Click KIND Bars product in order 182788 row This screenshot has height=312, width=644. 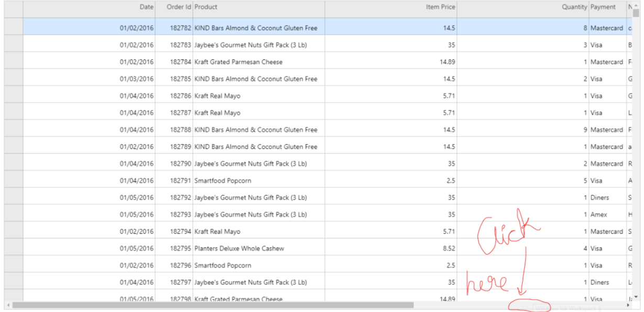(x=259, y=129)
